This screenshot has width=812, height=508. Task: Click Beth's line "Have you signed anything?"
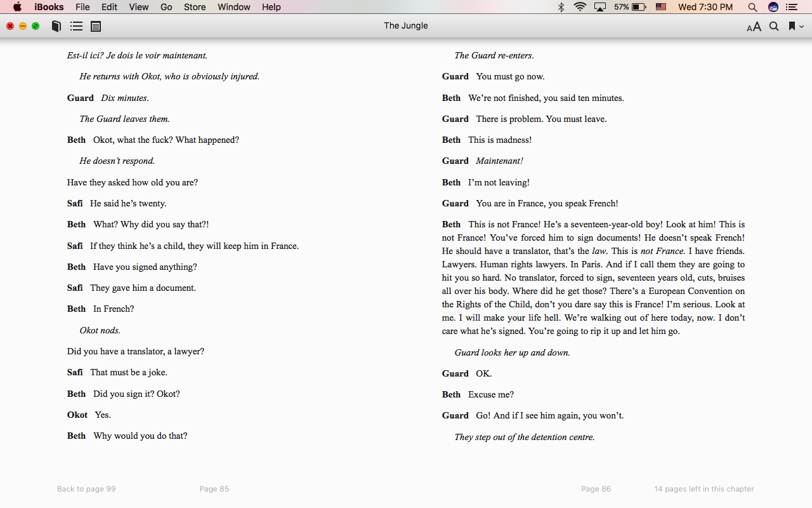pyautogui.click(x=145, y=267)
